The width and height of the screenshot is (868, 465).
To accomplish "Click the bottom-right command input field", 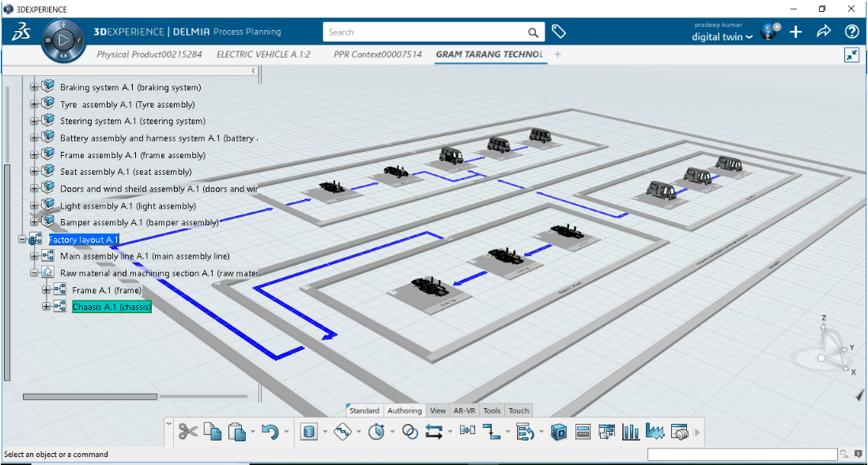I will tap(742, 455).
